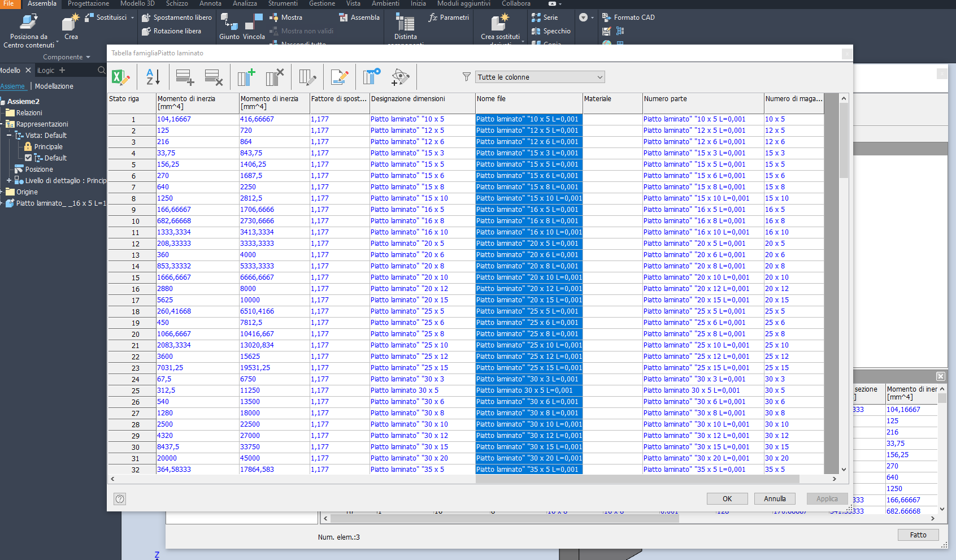Select the Sostituisci tool
Image resolution: width=956 pixels, height=560 pixels.
106,18
